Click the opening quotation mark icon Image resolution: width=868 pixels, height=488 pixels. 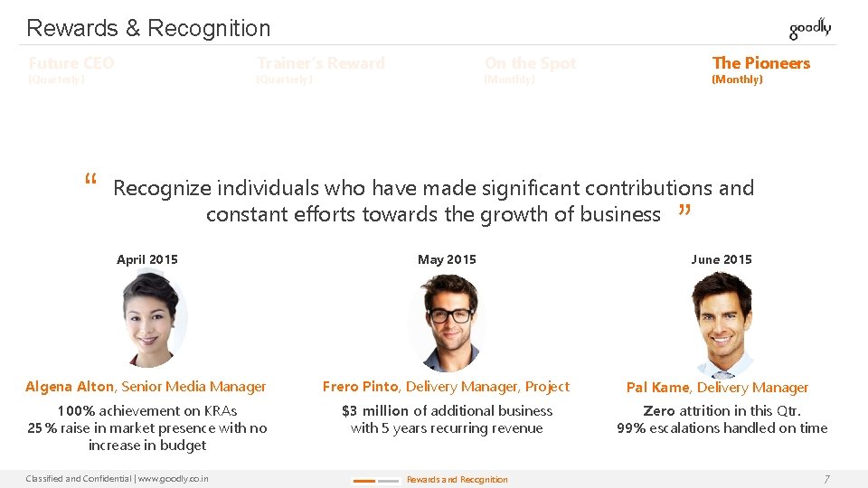click(90, 180)
